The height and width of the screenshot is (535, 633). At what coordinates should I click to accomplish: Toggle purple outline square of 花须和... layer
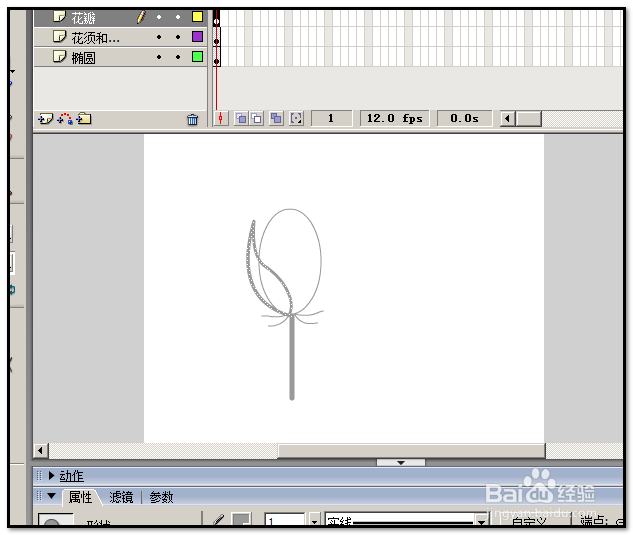[197, 37]
